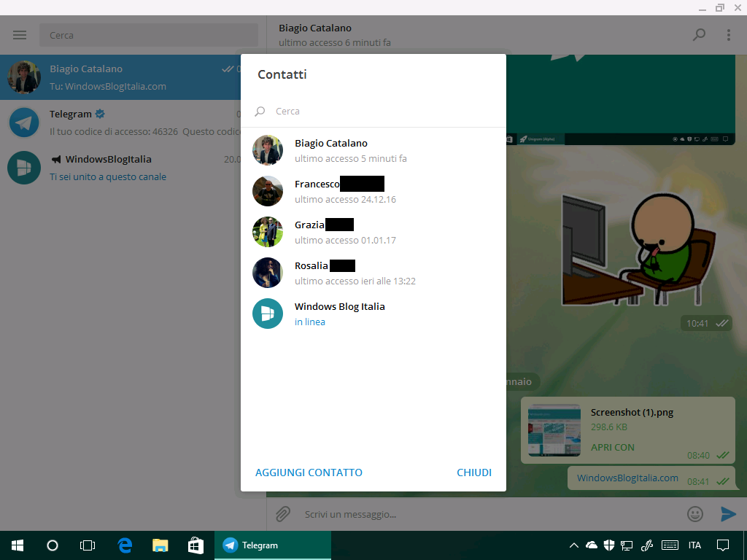Click APRI CON on Screenshot file

(x=613, y=448)
